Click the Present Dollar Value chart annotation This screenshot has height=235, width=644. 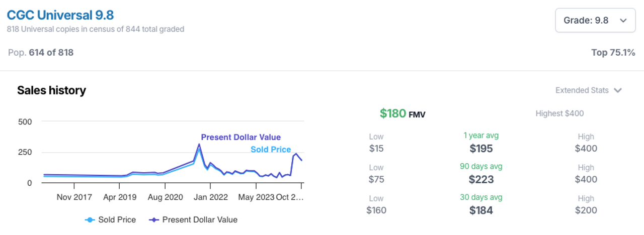[241, 137]
